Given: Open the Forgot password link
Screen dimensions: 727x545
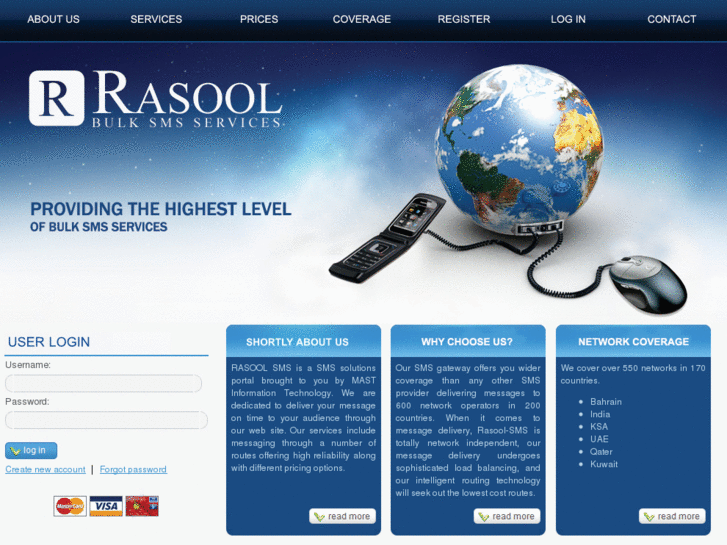Looking at the screenshot, I should 133,469.
